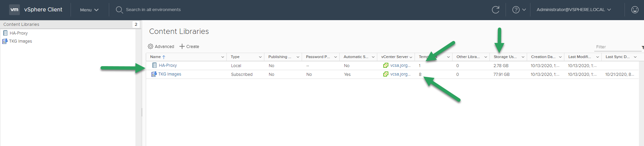
Task: Open the vCenter Server column dropdown chevron
Action: coord(411,57)
